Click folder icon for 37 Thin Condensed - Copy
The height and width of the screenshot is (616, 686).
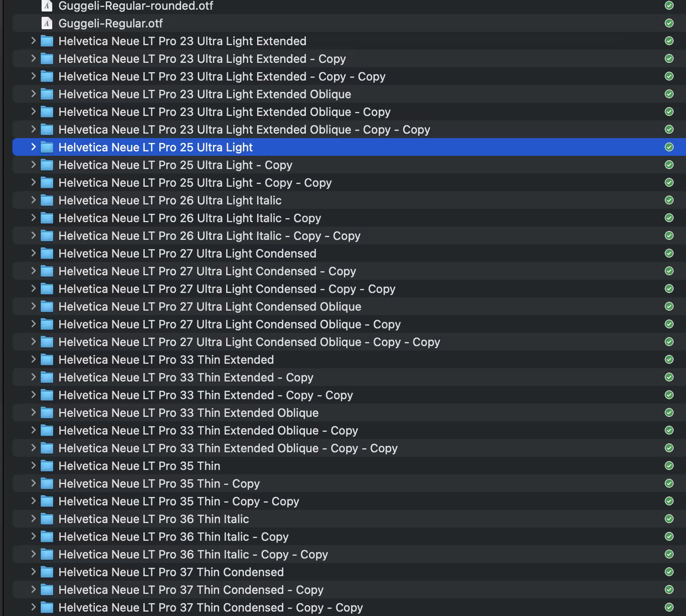(x=47, y=590)
